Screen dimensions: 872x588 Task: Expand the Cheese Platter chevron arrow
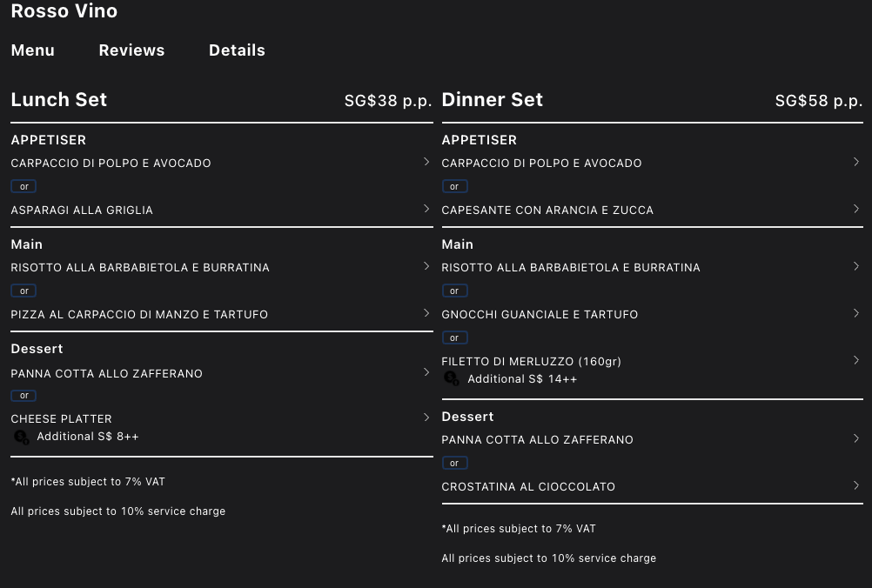[426, 418]
